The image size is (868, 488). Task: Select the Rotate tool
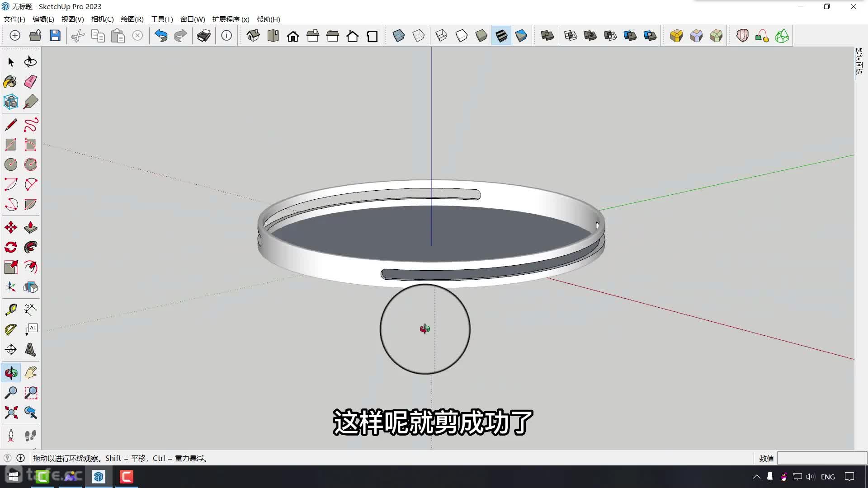click(x=11, y=247)
